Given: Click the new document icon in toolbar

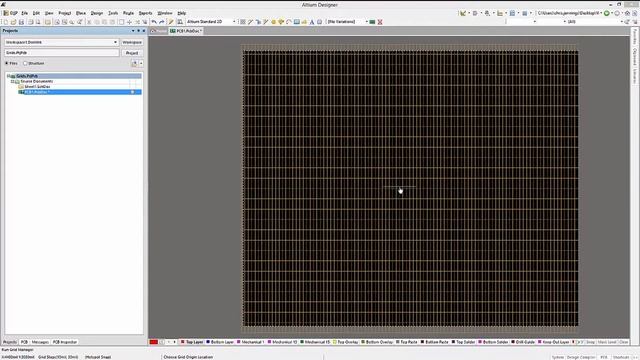Looking at the screenshot, I should click(5, 22).
